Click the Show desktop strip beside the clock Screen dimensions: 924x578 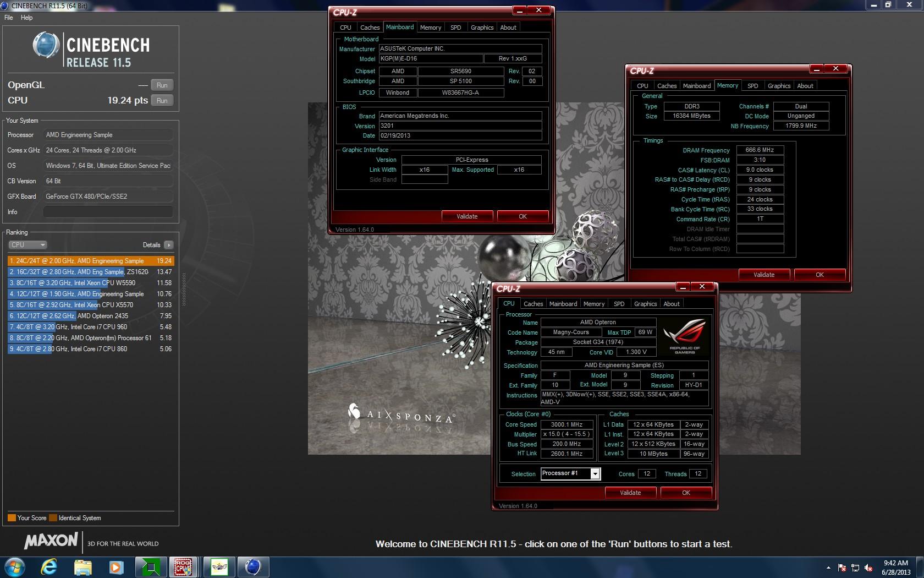(920, 567)
